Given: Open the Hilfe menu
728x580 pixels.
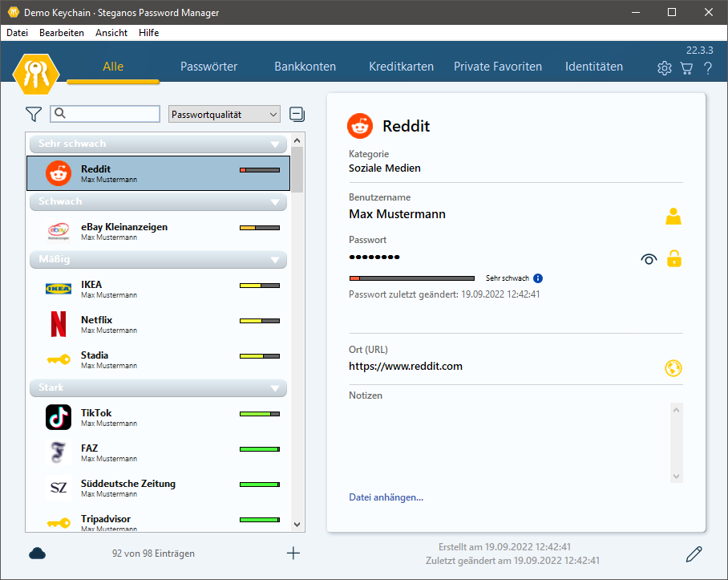Looking at the screenshot, I should (148, 33).
